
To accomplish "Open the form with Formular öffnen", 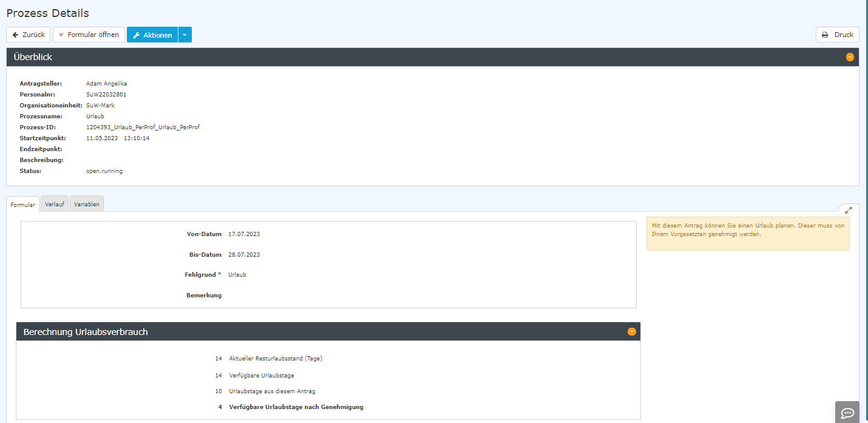I will coord(89,35).
